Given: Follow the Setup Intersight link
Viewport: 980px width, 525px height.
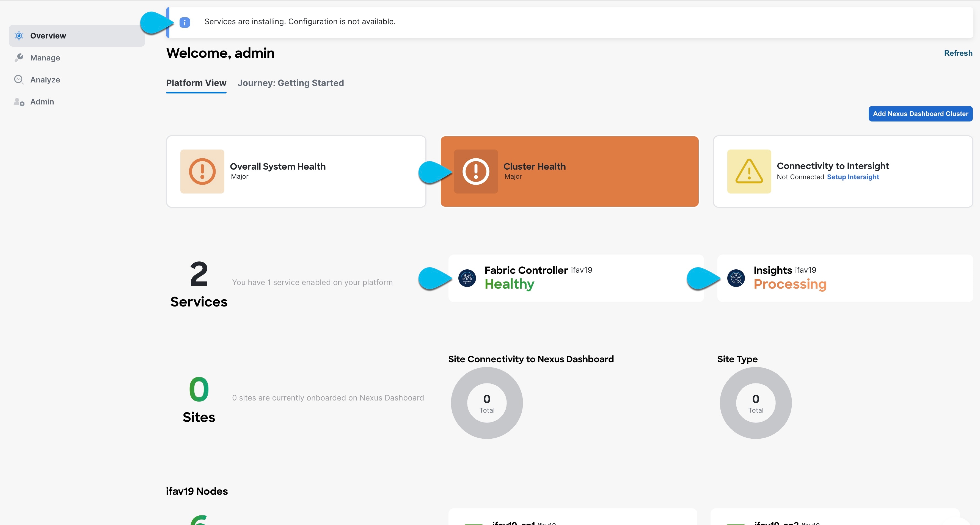Looking at the screenshot, I should coord(853,177).
